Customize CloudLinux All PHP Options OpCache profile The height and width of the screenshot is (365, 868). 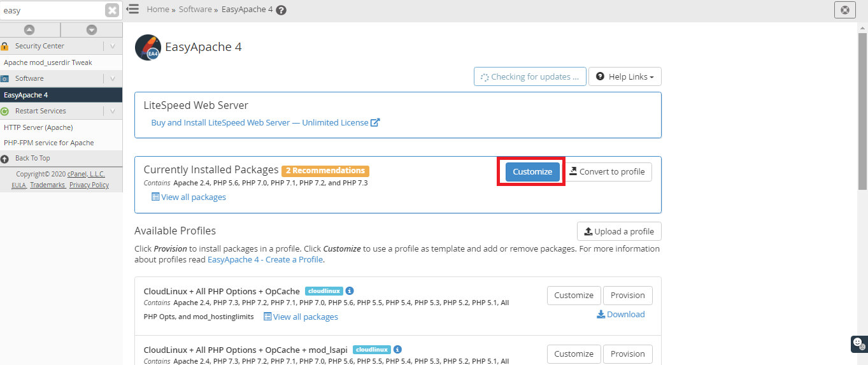pos(574,296)
